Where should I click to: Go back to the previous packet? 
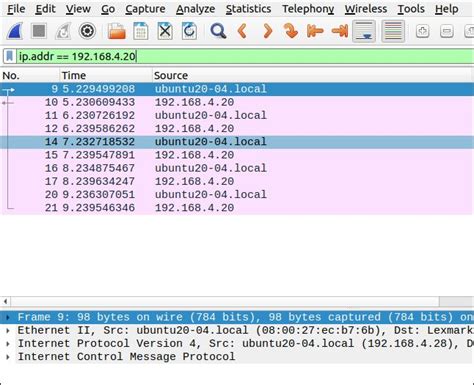[242, 31]
